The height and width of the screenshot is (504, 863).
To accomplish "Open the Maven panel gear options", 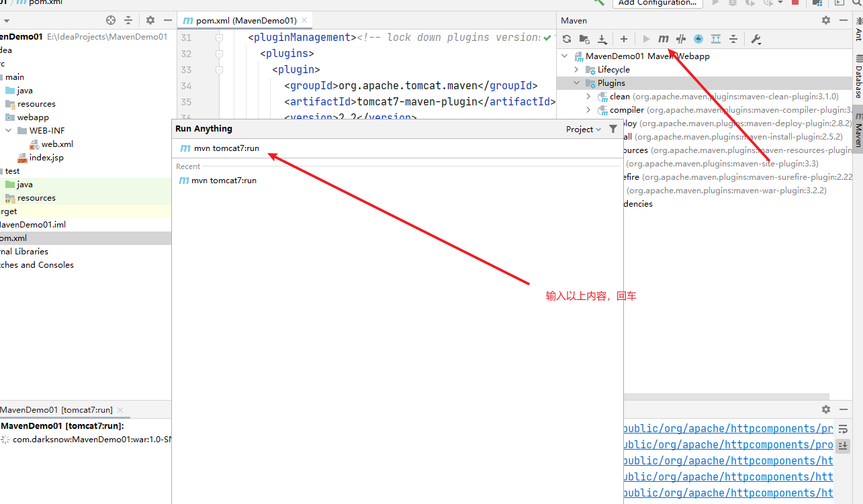I will click(x=826, y=20).
